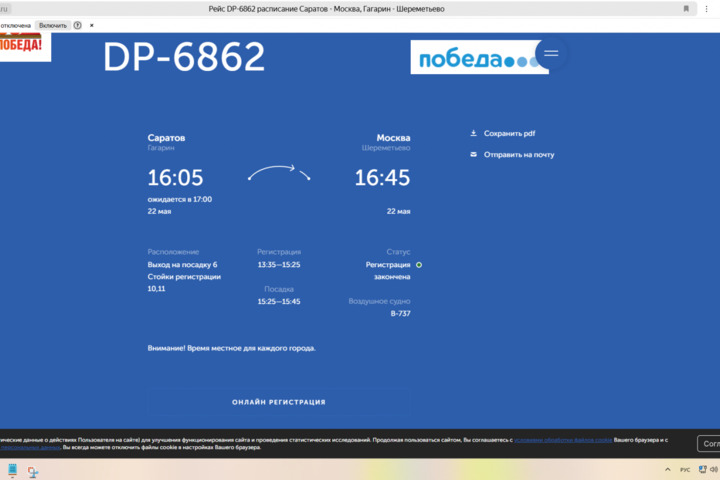Open browser three-dot menu
The width and height of the screenshot is (720, 480).
(x=706, y=9)
